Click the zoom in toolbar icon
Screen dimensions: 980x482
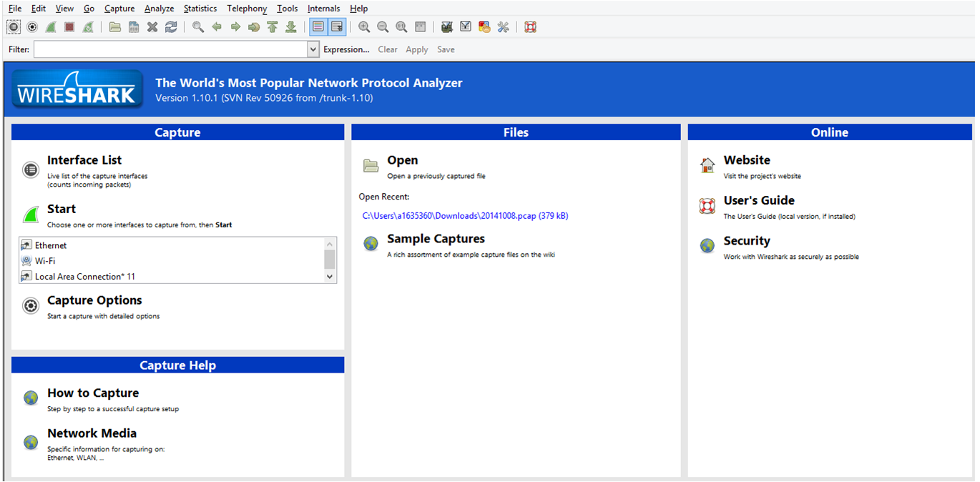(x=364, y=27)
